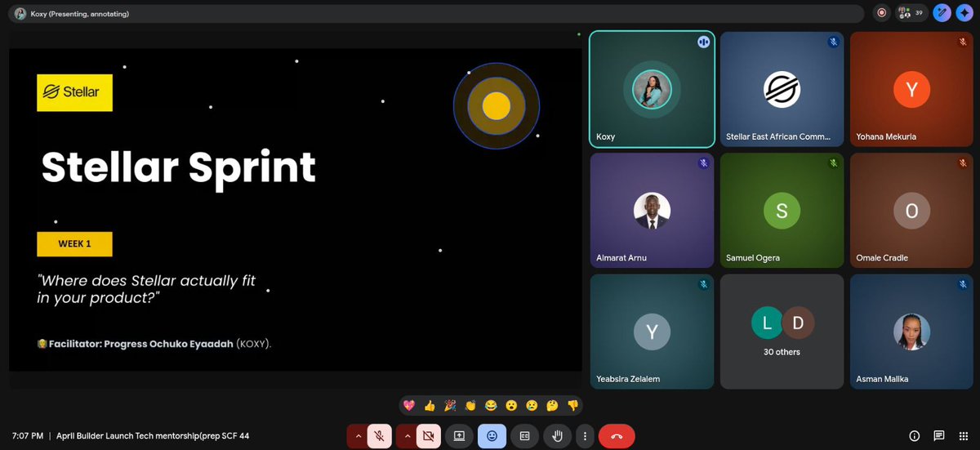Unmute the microphone button
This screenshot has height=450, width=980.
[x=379, y=436]
